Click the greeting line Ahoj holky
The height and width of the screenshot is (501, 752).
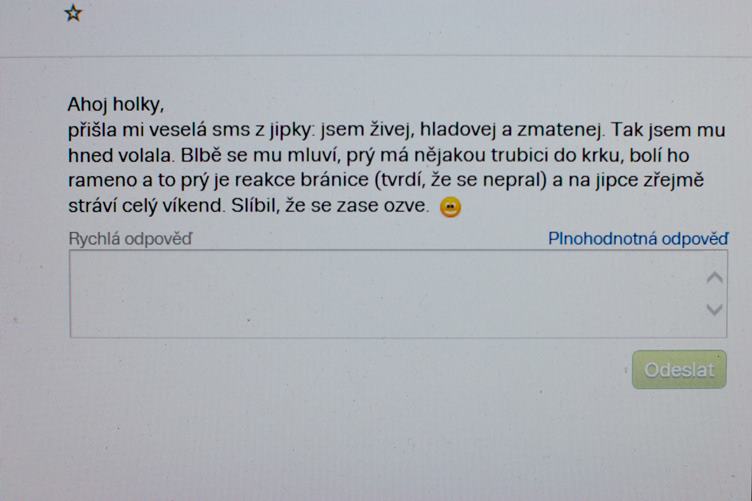tap(116, 105)
